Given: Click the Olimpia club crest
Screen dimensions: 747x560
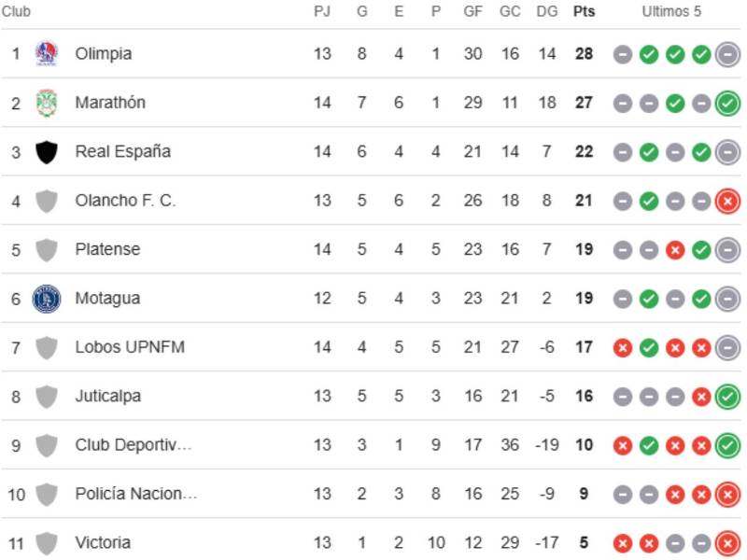Looking at the screenshot, I should (45, 54).
